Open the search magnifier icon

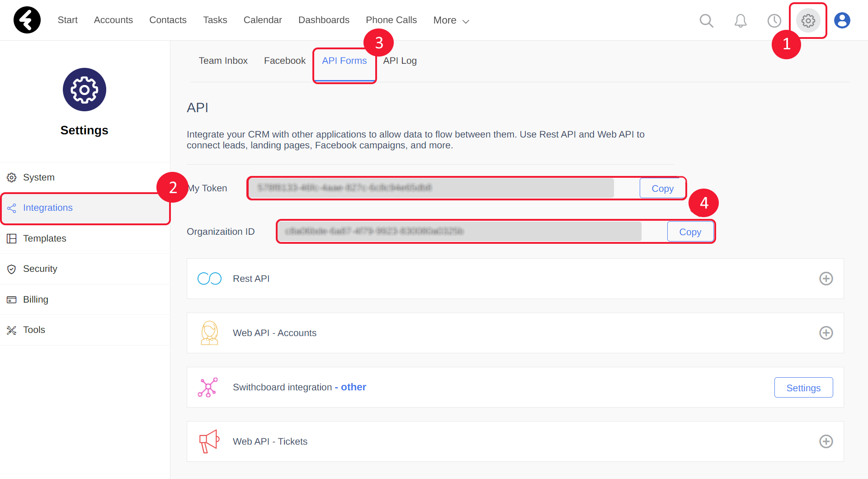pyautogui.click(x=706, y=20)
